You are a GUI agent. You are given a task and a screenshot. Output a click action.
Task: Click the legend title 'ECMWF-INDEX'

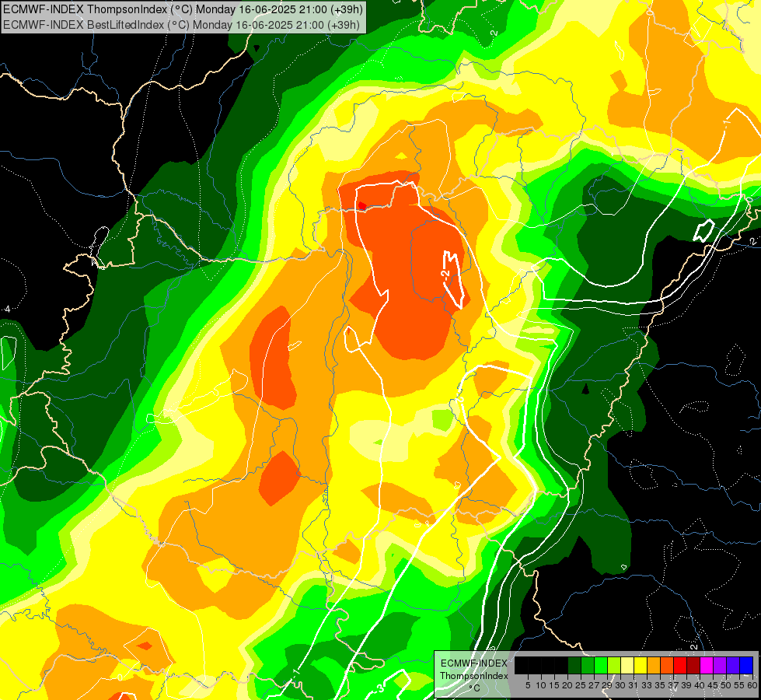[474, 663]
